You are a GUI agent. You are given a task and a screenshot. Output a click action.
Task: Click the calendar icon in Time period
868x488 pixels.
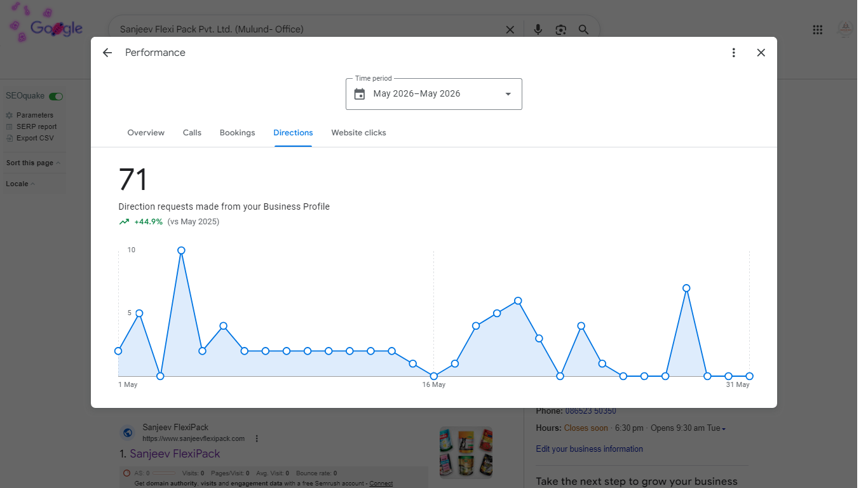pos(360,94)
